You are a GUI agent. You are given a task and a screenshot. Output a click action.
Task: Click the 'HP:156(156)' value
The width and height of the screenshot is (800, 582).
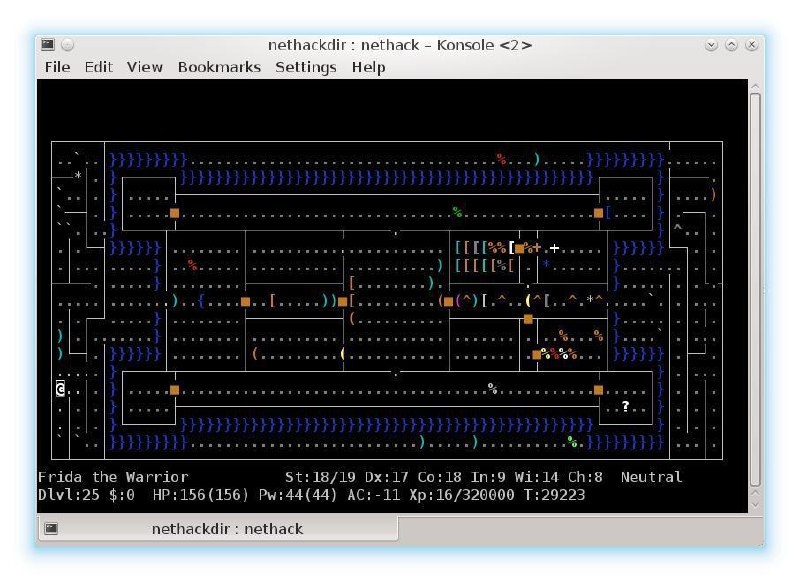(201, 495)
